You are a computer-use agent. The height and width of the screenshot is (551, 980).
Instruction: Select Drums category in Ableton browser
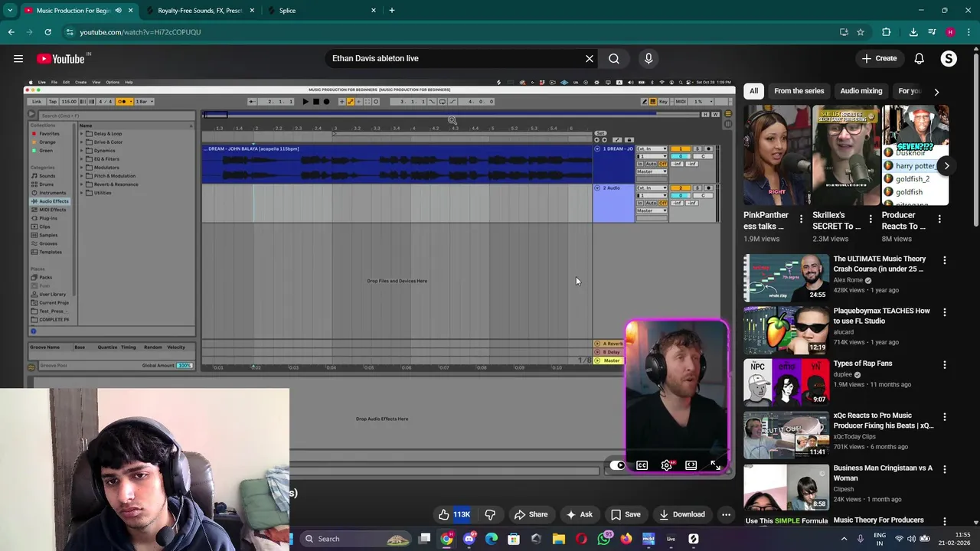pos(46,184)
